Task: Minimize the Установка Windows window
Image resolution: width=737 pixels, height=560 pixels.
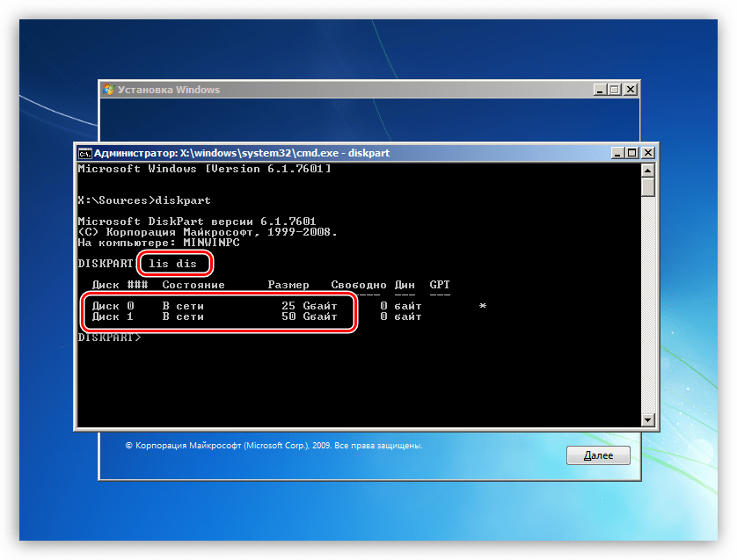Action: (599, 90)
